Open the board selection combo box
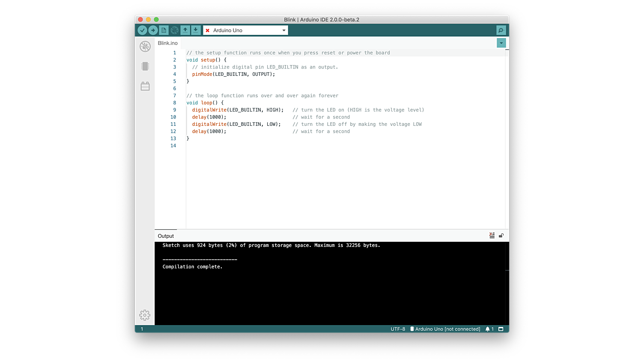Viewport: 644px width, 362px height. click(245, 30)
